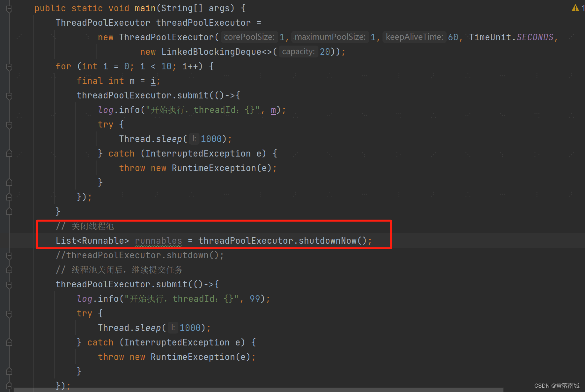Fold the try block inside the for loop
This screenshot has width=585, height=392.
point(9,125)
